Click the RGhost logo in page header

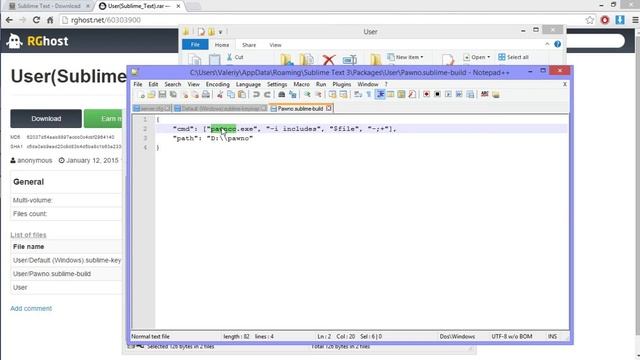[x=38, y=41]
